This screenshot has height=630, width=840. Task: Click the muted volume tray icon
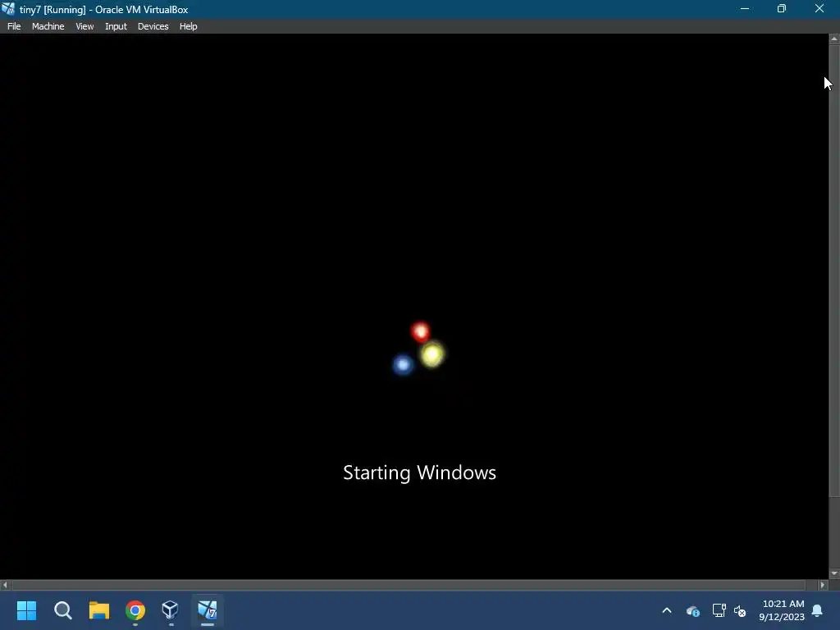[x=740, y=610]
